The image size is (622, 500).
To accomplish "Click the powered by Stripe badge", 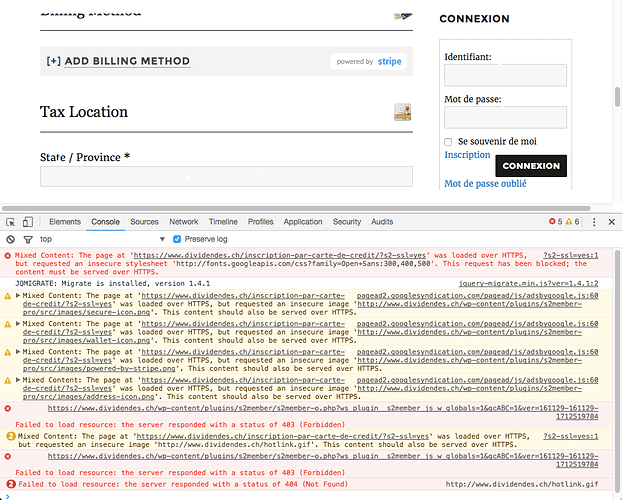I will 369,62.
